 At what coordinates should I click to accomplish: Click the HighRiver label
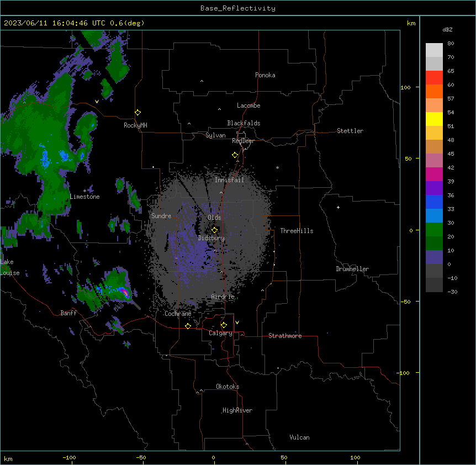pyautogui.click(x=237, y=410)
